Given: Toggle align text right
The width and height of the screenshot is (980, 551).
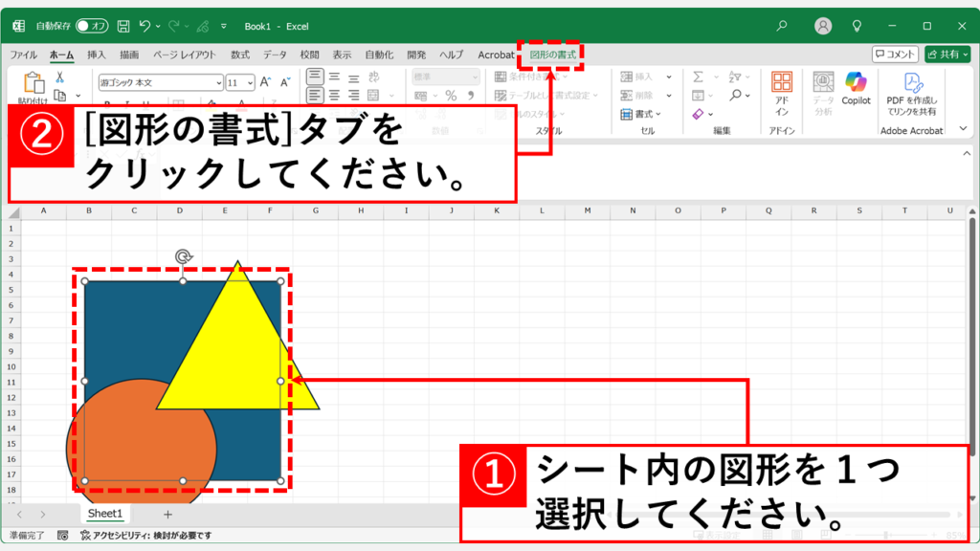Looking at the screenshot, I should point(354,96).
